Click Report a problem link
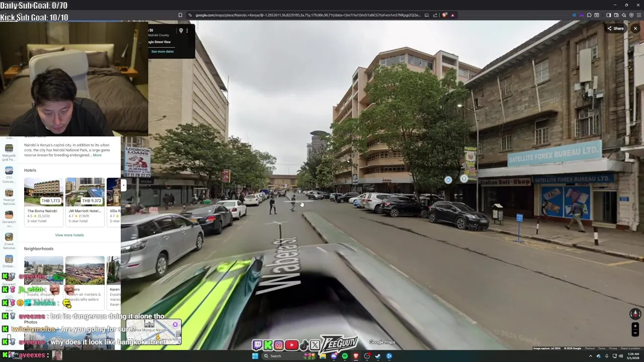Screen dimensions: 644x362 tap(630, 348)
